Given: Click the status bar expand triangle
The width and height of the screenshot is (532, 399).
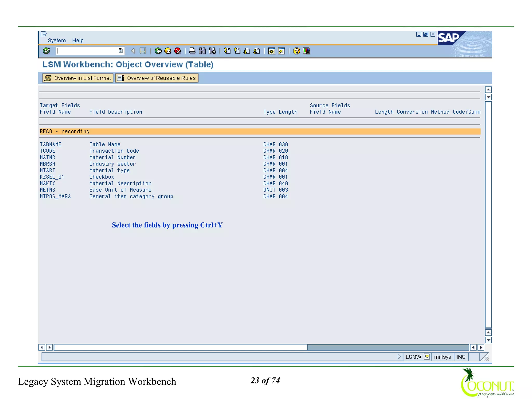Looking at the screenshot, I should pyautogui.click(x=399, y=357).
